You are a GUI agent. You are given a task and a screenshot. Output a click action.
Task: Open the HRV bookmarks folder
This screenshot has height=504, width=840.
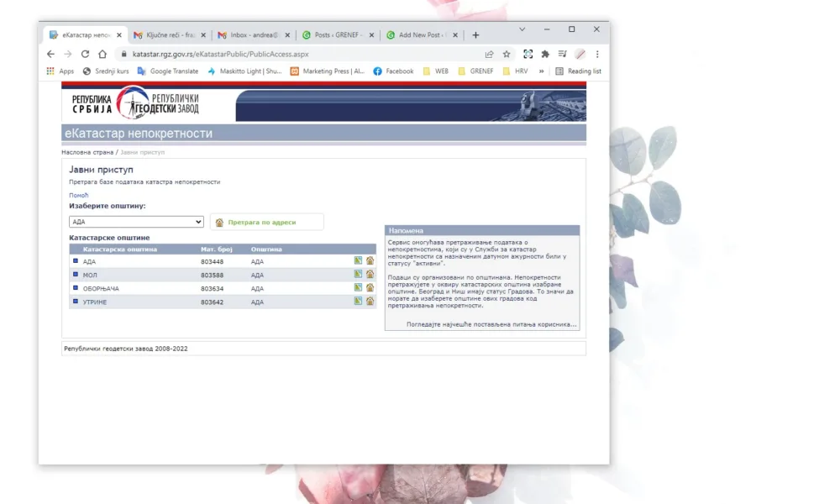coord(516,71)
